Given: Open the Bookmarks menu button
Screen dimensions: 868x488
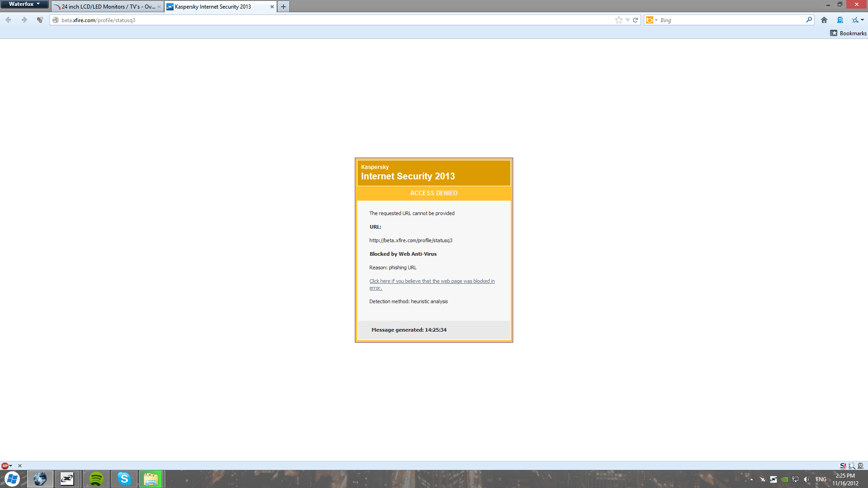Looking at the screenshot, I should [848, 33].
